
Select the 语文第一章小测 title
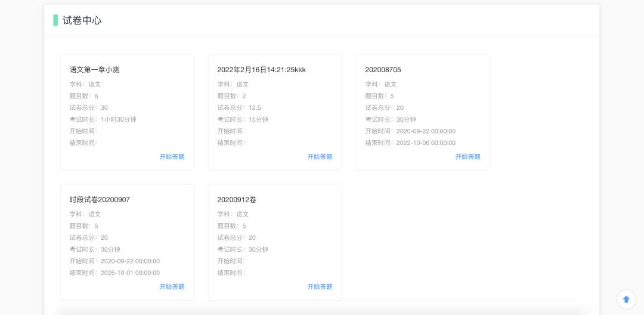[x=94, y=70]
